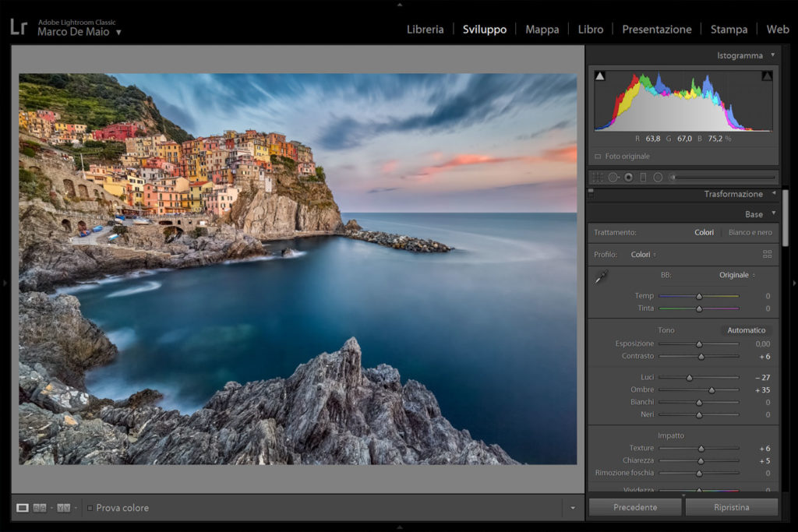Toggle highlight clipping indicator in histogram
This screenshot has width=798, height=532.
tap(767, 76)
